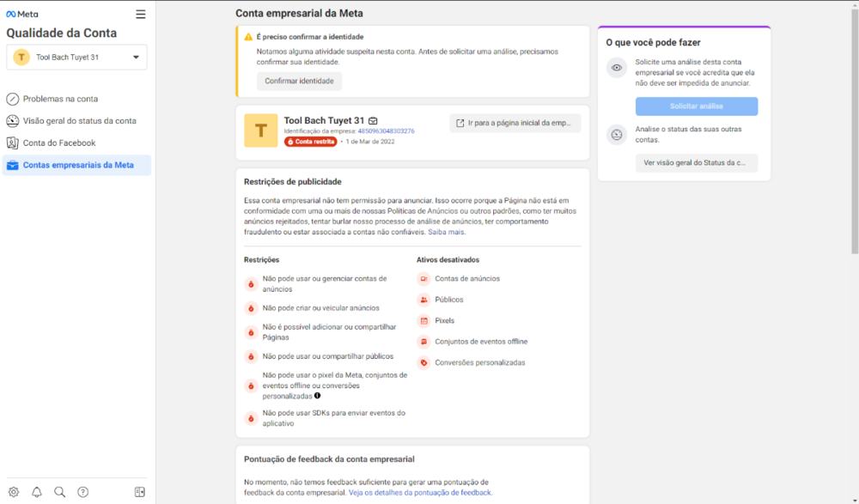Screen dimensions: 859x504
Task: Open notifications bell icon
Action: [x=37, y=492]
